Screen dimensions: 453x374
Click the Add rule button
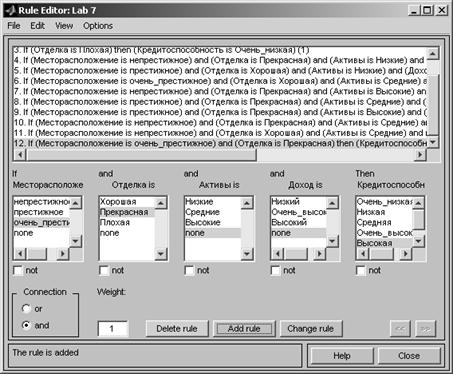(x=244, y=329)
